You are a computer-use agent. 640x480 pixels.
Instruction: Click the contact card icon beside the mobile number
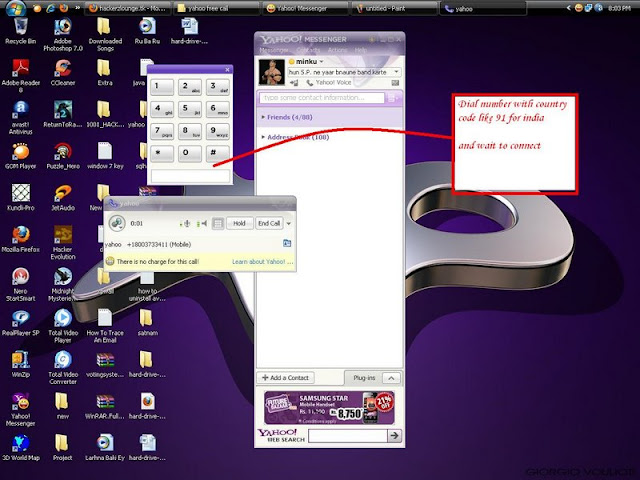pos(287,244)
